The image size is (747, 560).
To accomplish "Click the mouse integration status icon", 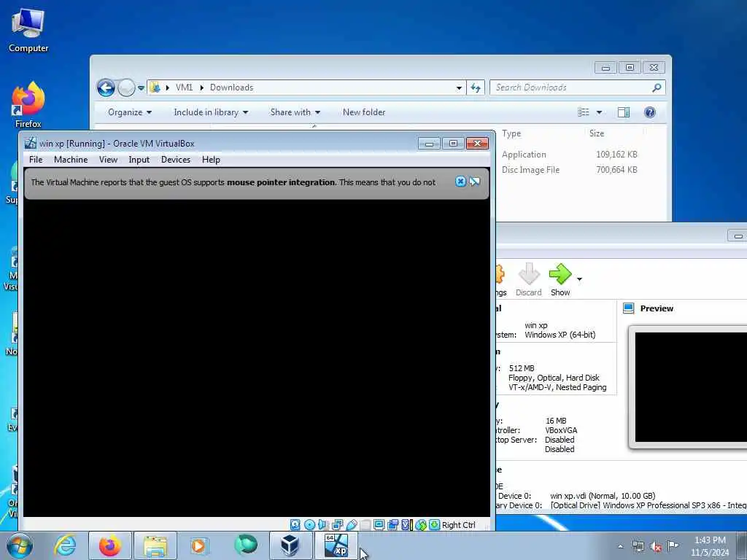I will pyautogui.click(x=421, y=525).
